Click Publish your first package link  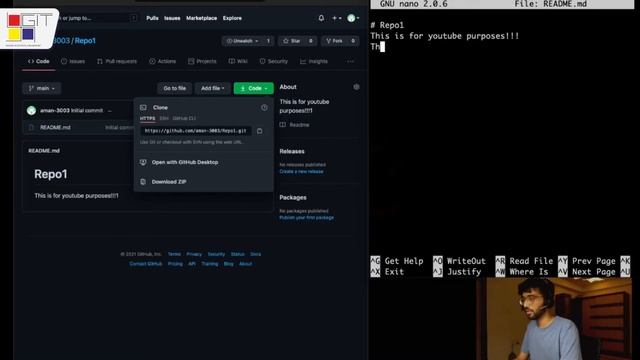(307, 218)
